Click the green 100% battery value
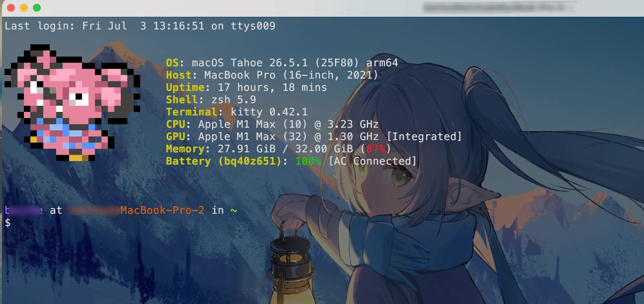This screenshot has height=304, width=644. click(308, 161)
